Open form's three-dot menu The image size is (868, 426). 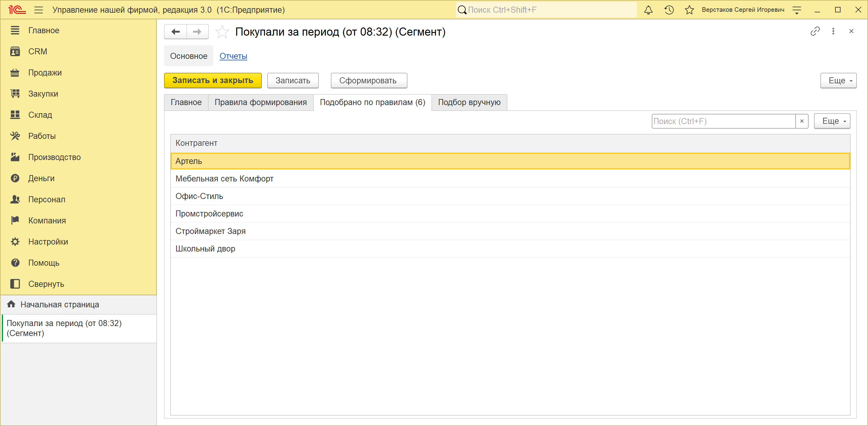click(x=833, y=31)
